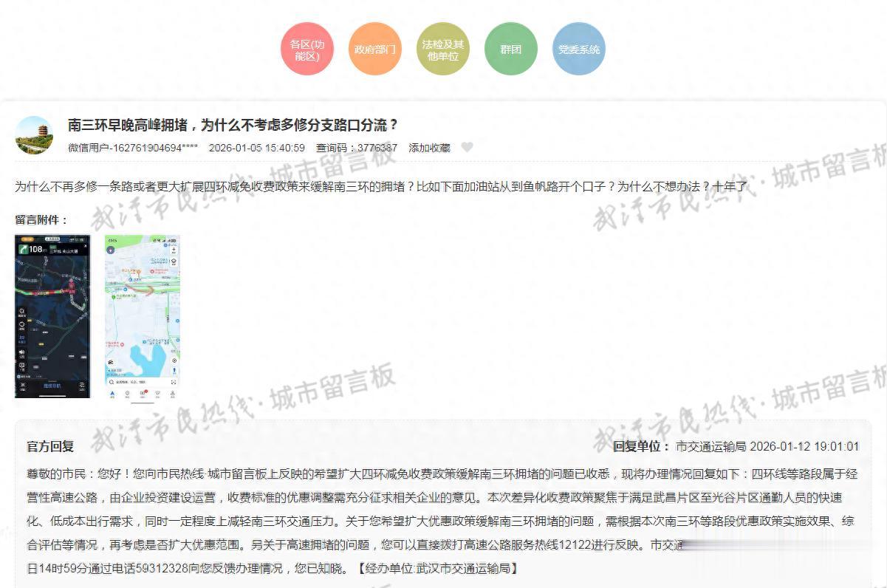Click the post timestamp 2026-01-05 15:40:59
This screenshot has width=887, height=588.
coord(257,148)
